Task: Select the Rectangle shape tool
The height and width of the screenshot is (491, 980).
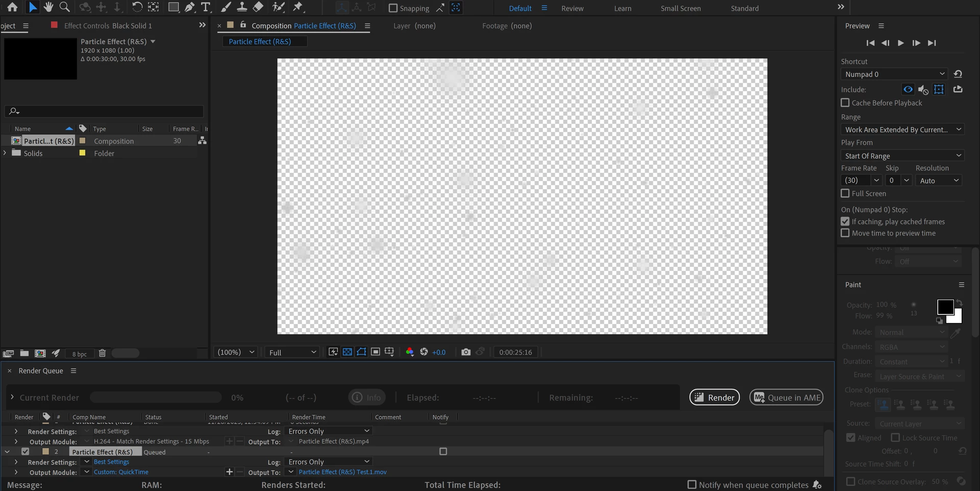Action: coord(174,7)
